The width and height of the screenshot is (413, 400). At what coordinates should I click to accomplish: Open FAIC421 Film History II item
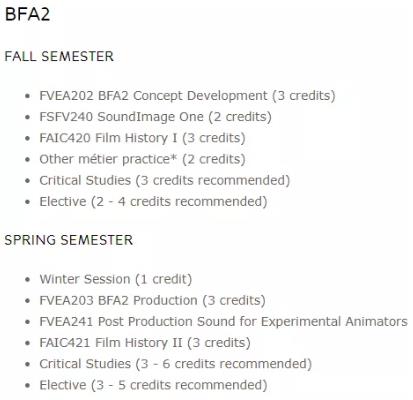click(x=145, y=343)
